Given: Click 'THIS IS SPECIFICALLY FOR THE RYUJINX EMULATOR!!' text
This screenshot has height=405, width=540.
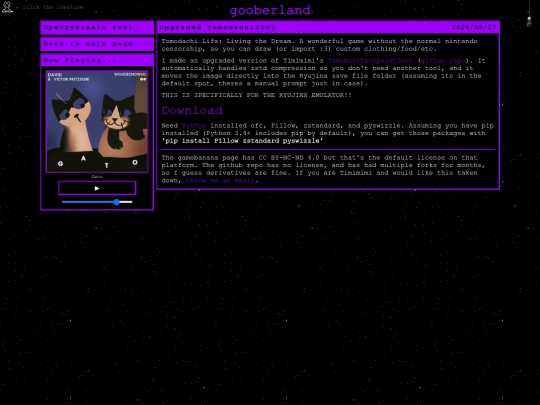Looking at the screenshot, I should pyautogui.click(x=257, y=95).
